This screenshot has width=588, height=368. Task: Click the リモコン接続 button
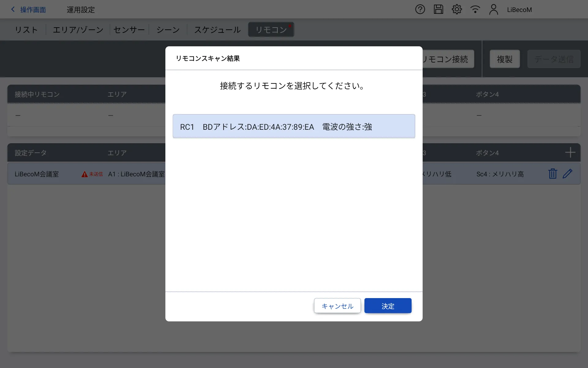click(448, 59)
